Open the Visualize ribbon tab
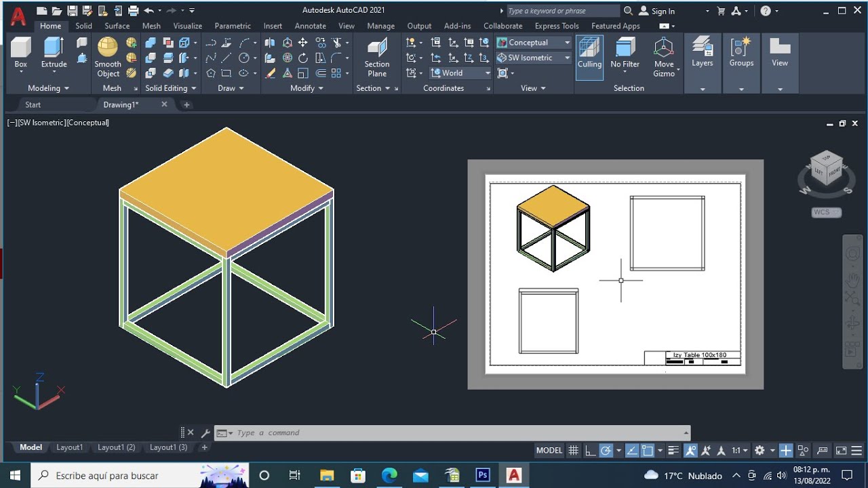 click(187, 26)
